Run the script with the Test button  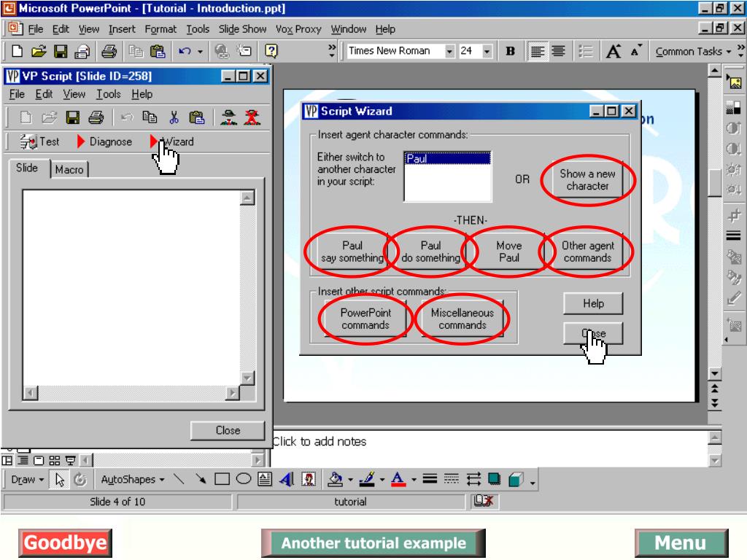[x=39, y=141]
